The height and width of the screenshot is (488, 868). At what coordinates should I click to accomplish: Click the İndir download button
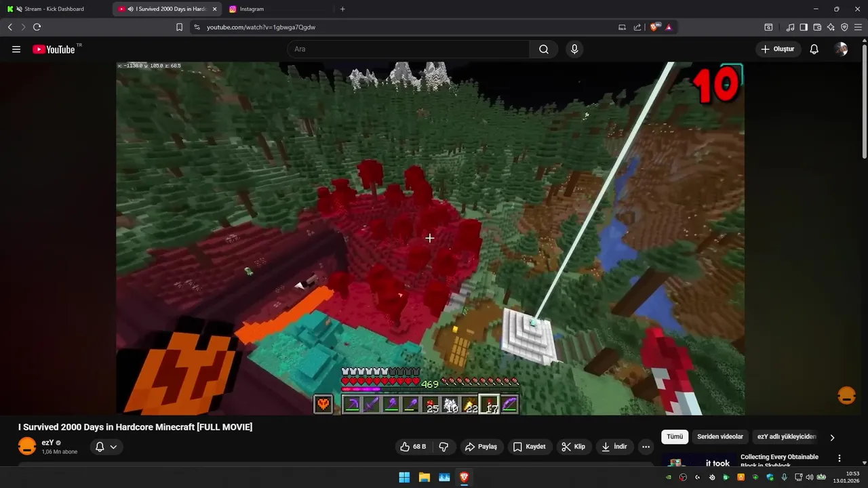pyautogui.click(x=614, y=447)
